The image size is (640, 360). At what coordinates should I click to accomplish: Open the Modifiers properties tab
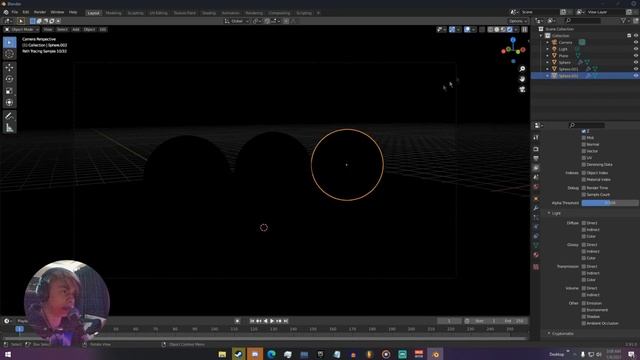point(536,208)
